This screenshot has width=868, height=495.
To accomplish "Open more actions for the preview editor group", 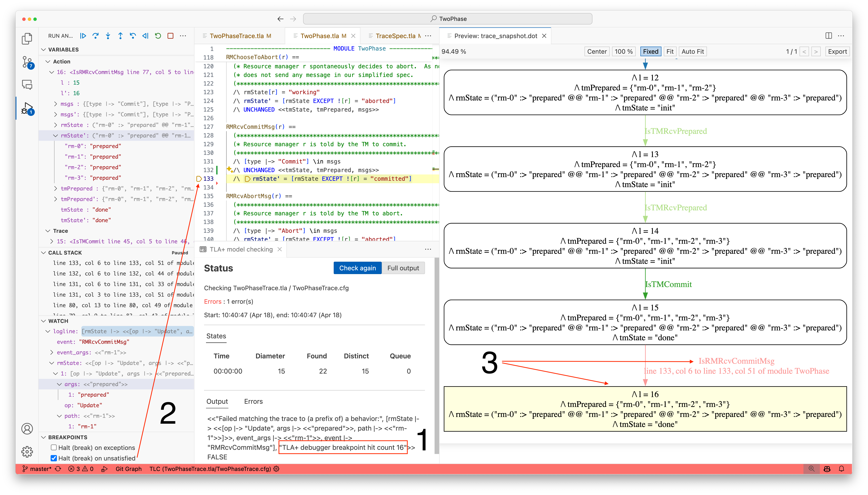I will click(841, 36).
